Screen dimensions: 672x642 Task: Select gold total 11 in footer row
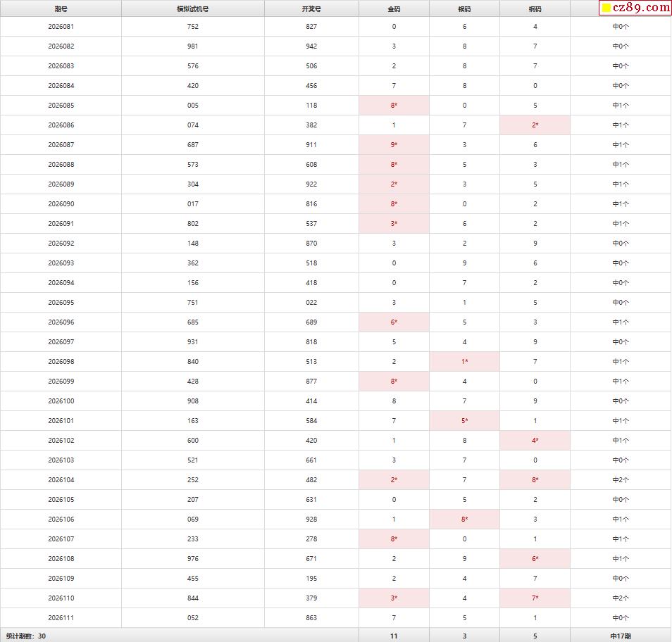click(394, 636)
